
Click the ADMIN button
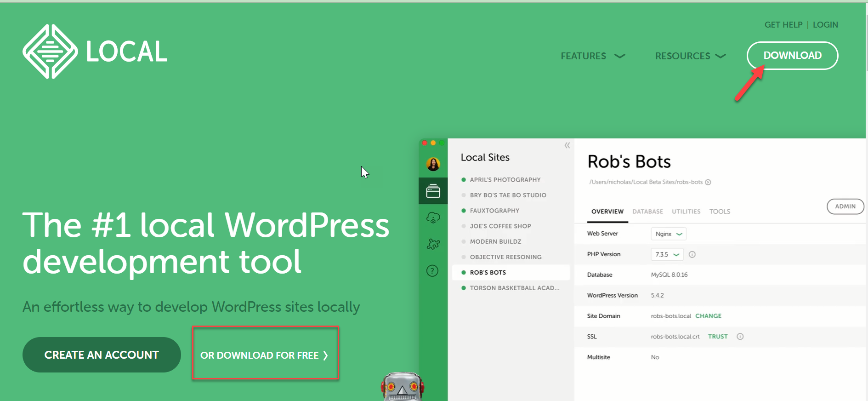[845, 206]
